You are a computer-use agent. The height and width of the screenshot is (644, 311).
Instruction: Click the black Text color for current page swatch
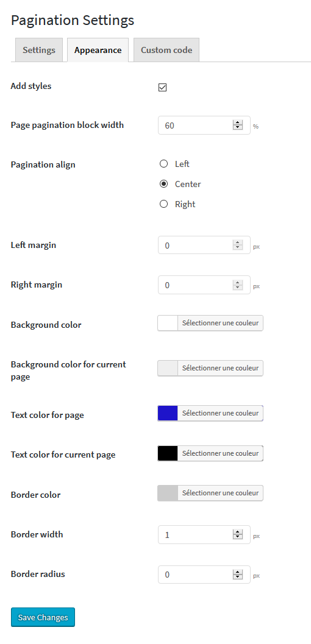click(168, 453)
